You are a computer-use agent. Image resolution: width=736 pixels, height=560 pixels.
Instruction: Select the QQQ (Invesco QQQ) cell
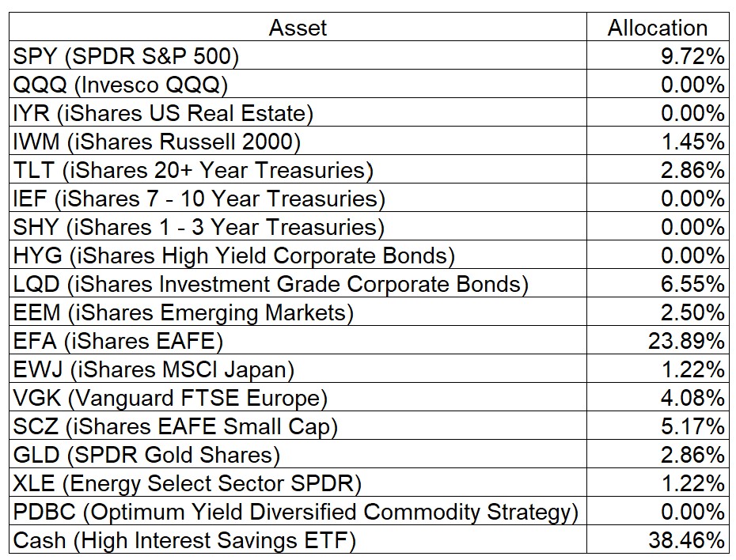120,85
